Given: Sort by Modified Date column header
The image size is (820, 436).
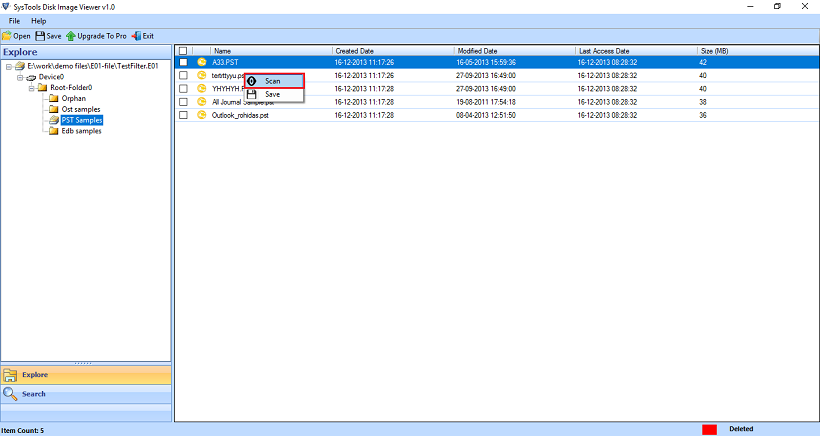Looking at the screenshot, I should 515,51.
